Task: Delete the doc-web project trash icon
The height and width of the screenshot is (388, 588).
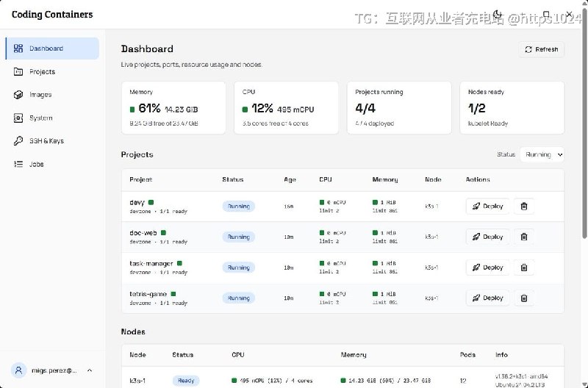Action: pos(524,237)
